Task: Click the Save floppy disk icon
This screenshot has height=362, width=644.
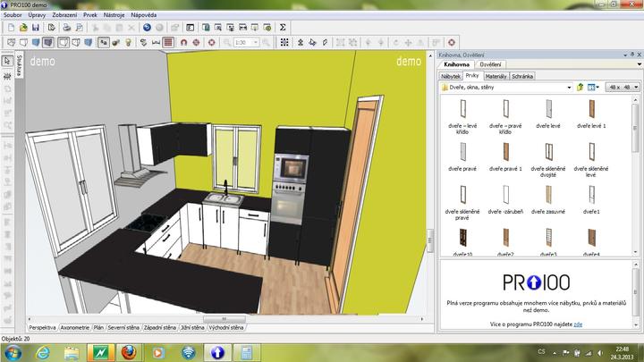Action: click(x=38, y=28)
